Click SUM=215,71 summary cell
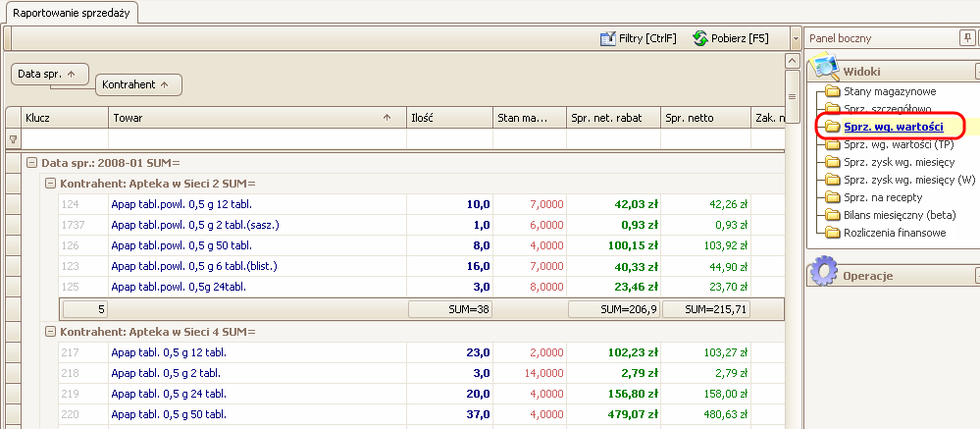This screenshot has height=429, width=980. click(x=706, y=309)
